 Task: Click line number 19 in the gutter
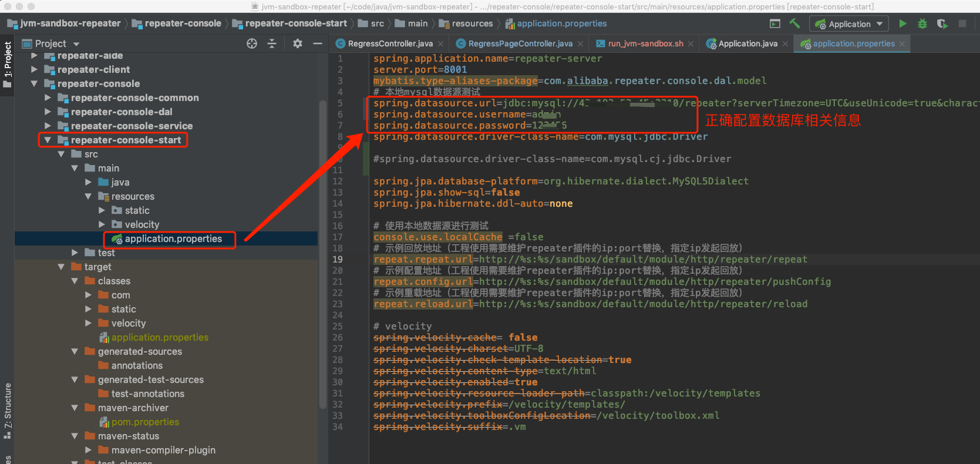(338, 259)
